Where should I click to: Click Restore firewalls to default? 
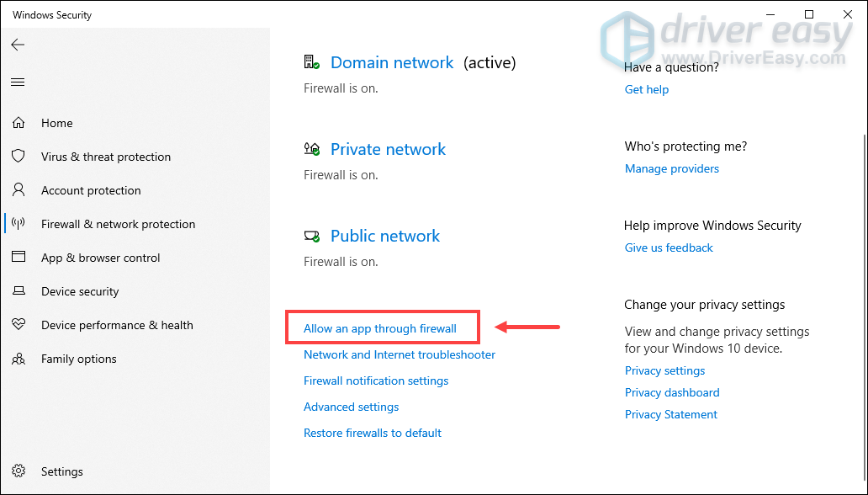click(x=373, y=433)
